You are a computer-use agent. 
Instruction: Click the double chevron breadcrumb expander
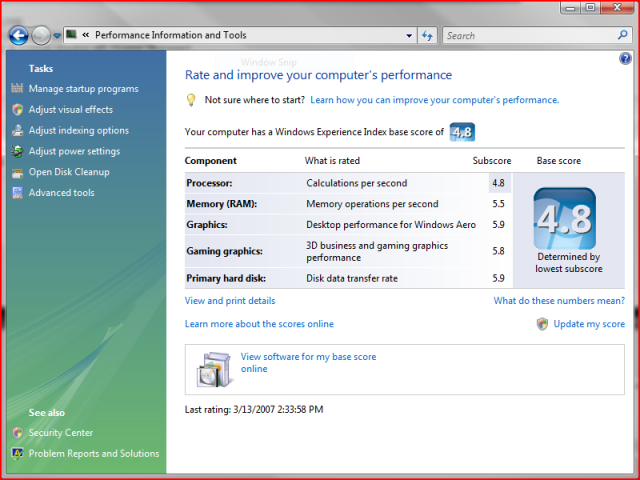click(x=86, y=35)
